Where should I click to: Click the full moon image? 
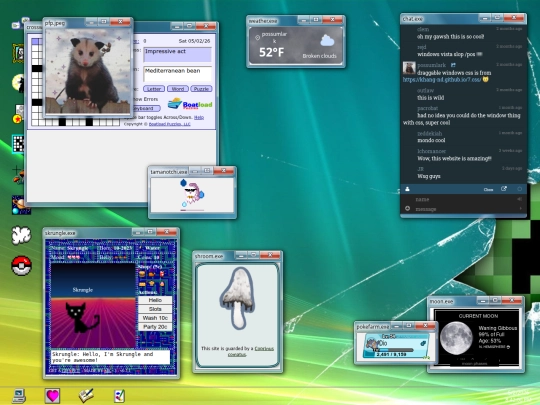[456, 338]
